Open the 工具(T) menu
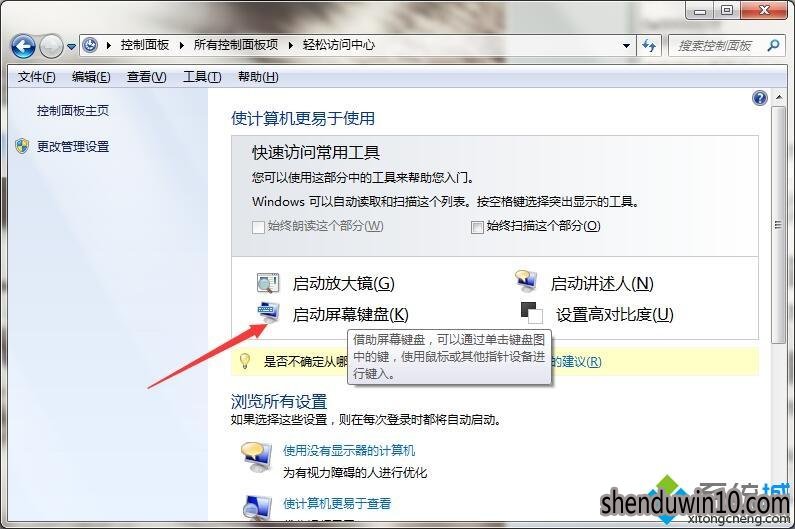 click(x=202, y=77)
